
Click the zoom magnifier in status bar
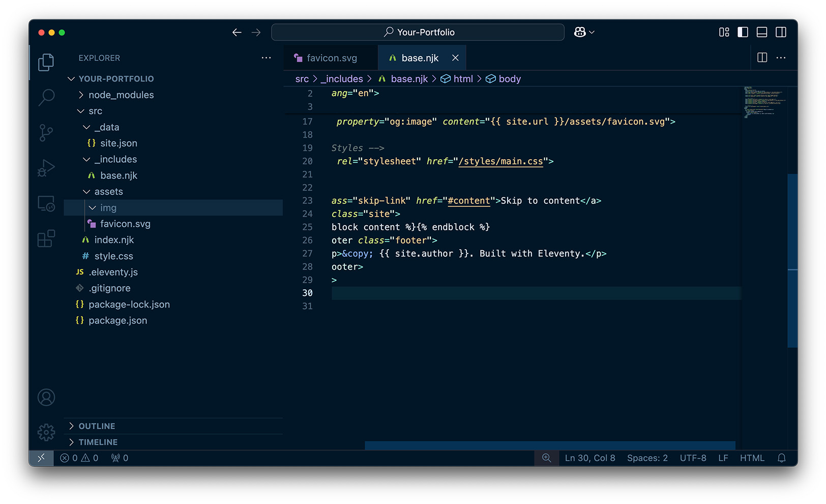[x=546, y=458]
